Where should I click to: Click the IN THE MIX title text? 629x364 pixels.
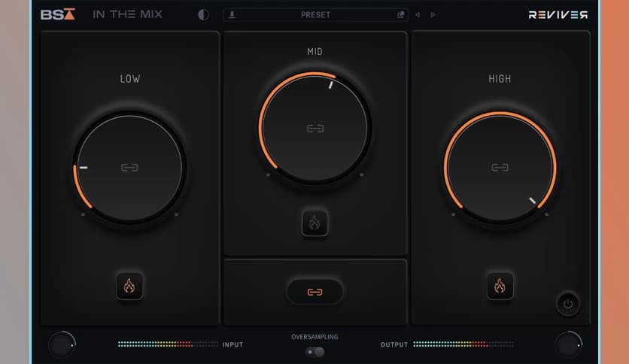point(128,14)
